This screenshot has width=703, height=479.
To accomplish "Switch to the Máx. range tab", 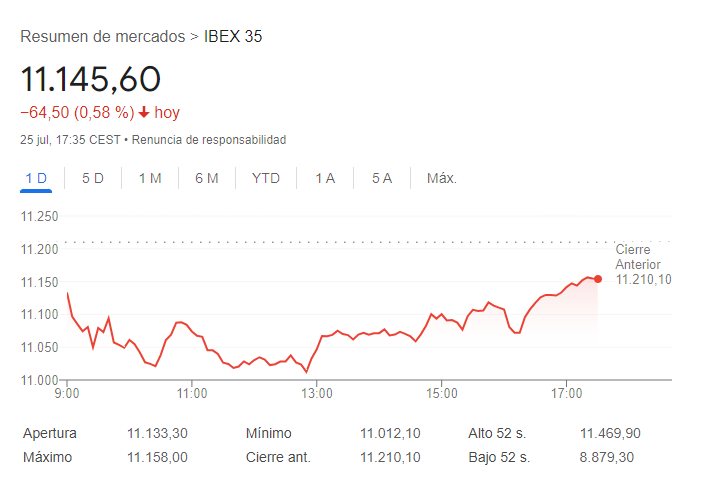I will pyautogui.click(x=442, y=178).
